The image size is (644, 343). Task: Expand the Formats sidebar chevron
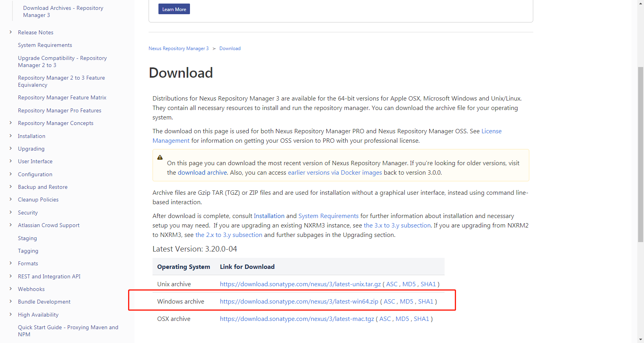(x=11, y=263)
